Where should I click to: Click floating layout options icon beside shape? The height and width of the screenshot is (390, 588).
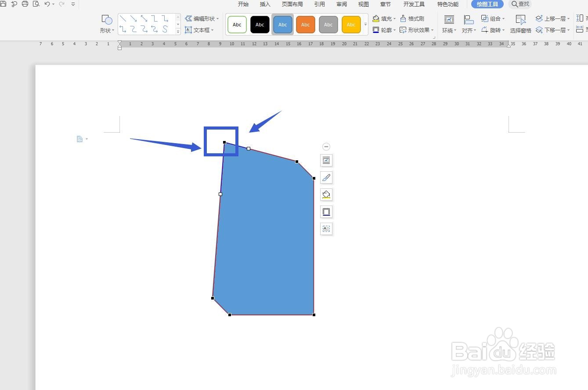pos(326,160)
